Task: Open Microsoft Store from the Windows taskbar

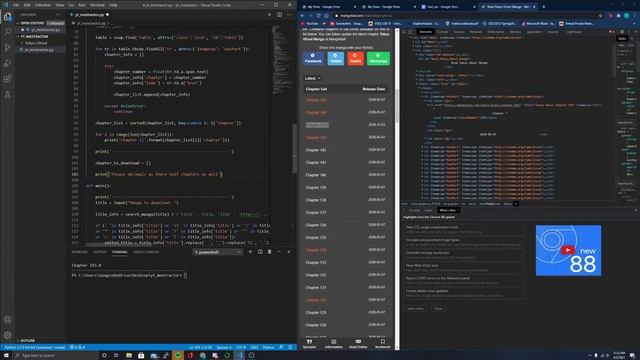Action: coord(141,356)
